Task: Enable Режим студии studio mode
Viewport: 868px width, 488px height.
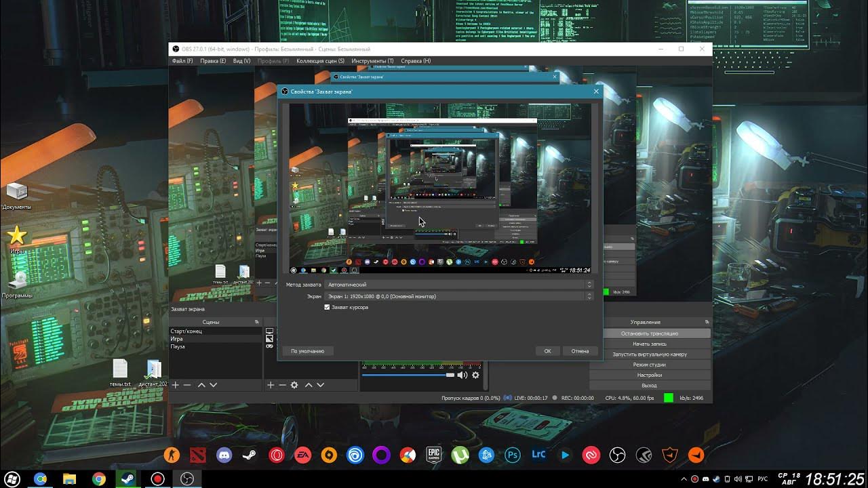Action: point(650,365)
